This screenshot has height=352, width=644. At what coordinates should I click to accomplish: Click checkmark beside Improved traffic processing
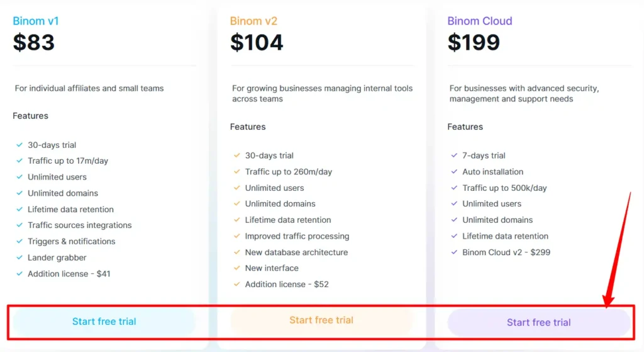click(237, 237)
